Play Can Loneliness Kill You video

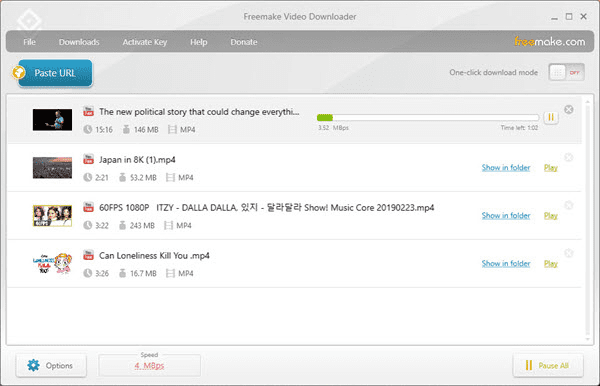click(551, 263)
